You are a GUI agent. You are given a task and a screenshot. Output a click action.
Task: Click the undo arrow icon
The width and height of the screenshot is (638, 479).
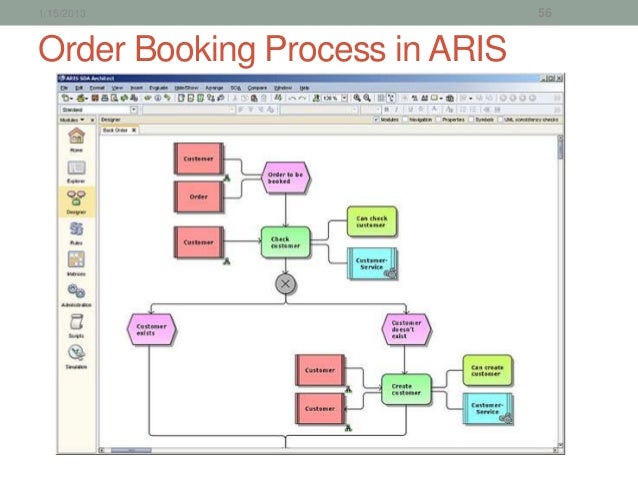292,98
